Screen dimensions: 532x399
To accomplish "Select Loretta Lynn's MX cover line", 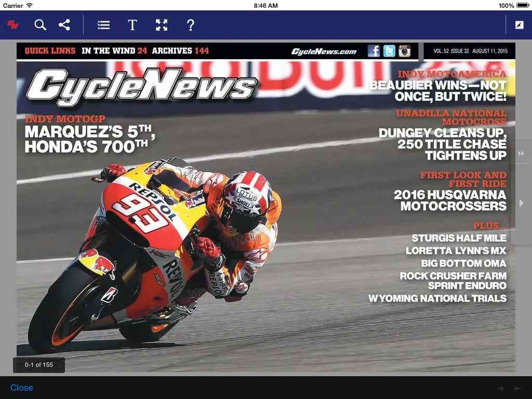I will point(456,251).
